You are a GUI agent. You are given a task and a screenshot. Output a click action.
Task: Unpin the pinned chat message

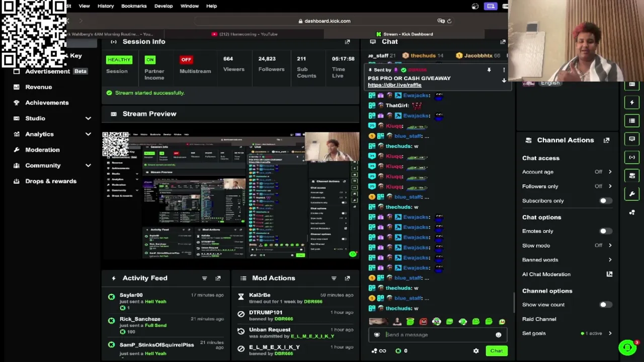pyautogui.click(x=489, y=70)
